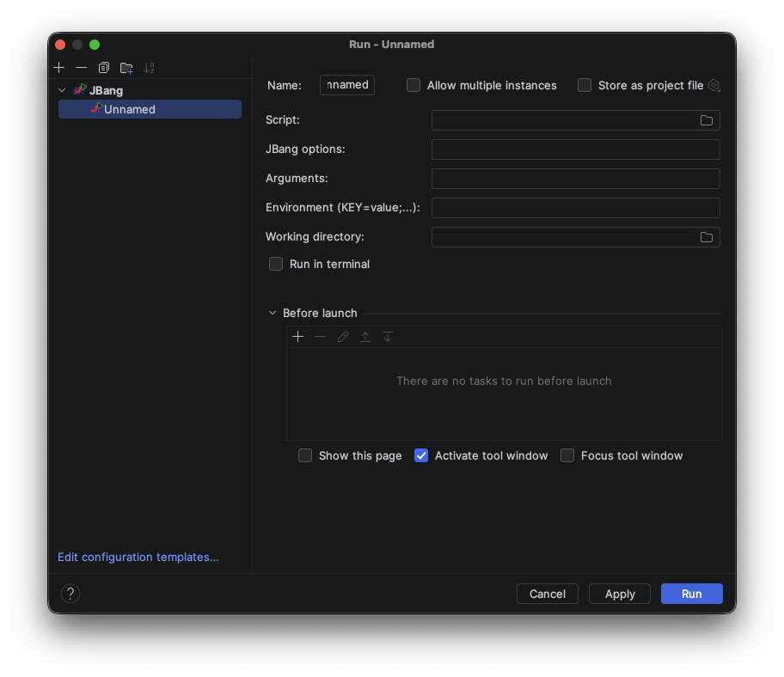This screenshot has height=677, width=784.
Task: Collapse the JBang tree node
Action: tap(62, 90)
